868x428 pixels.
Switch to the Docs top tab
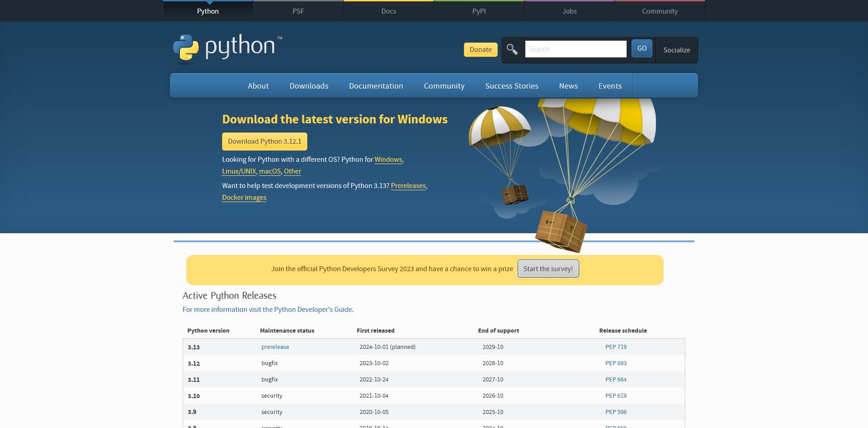tap(389, 11)
